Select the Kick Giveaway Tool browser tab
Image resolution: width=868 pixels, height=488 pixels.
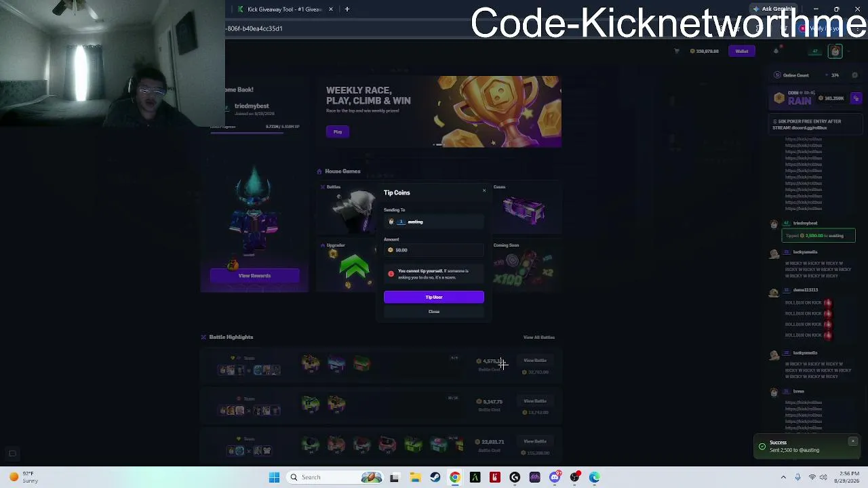[x=284, y=9]
